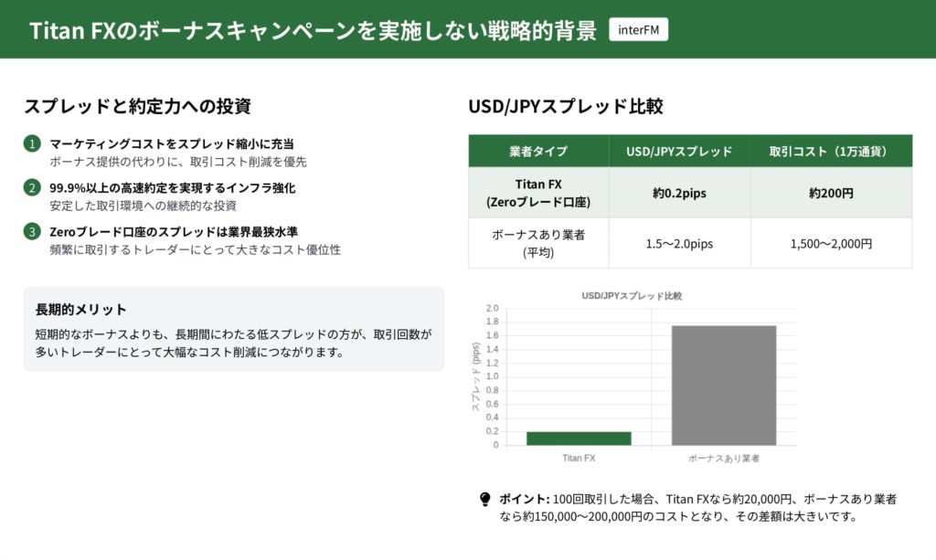Click the green Titan FX chart bar
This screenshot has width=936, height=560.
579,438
